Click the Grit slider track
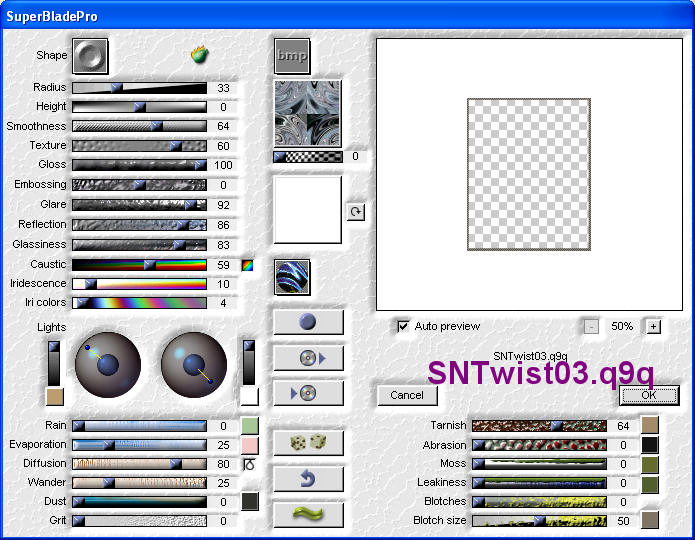The width and height of the screenshot is (695, 540). click(x=139, y=521)
